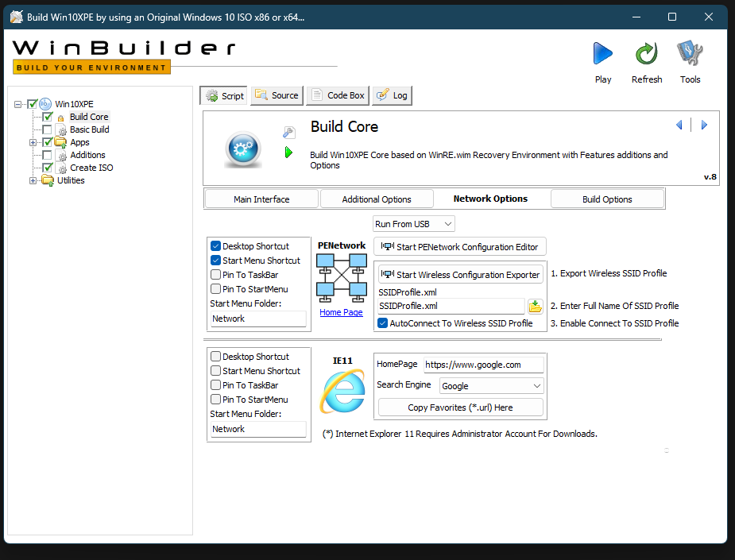Viewport: 735px width, 560px height.
Task: Enable the Basic Build checkbox
Action: [x=48, y=129]
